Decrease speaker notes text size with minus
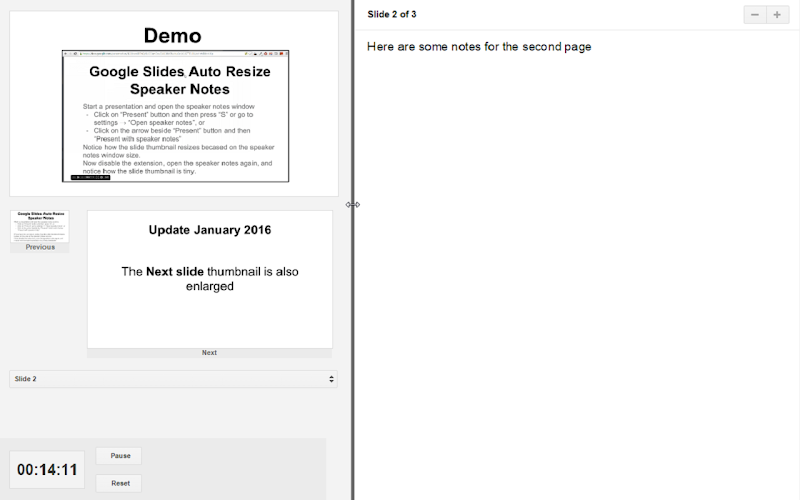The height and width of the screenshot is (500, 800). pyautogui.click(x=755, y=15)
